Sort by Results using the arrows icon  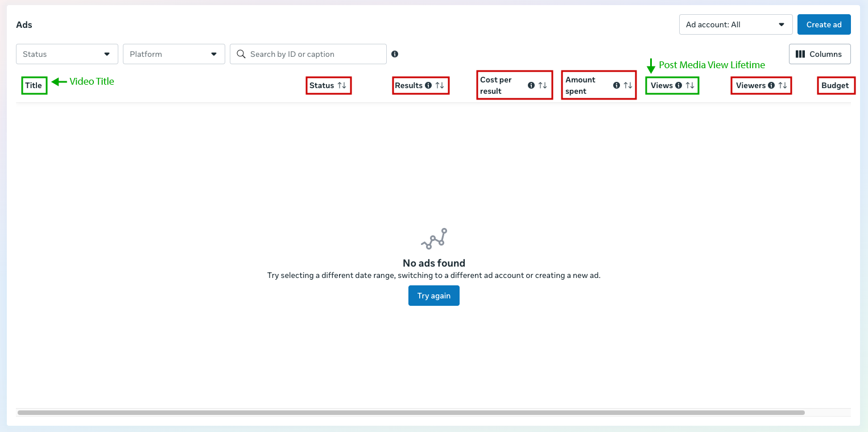click(x=440, y=85)
